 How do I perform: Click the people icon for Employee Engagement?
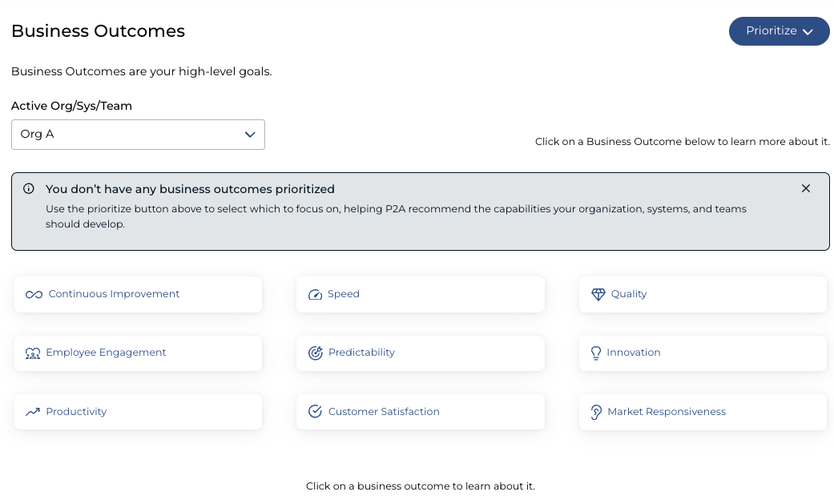point(33,353)
